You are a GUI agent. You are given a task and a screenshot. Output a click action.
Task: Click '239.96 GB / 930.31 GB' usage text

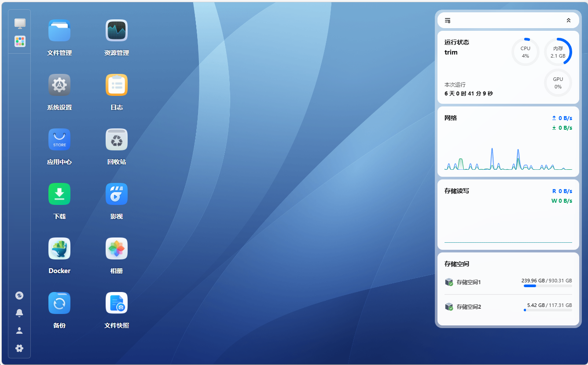[x=547, y=281]
